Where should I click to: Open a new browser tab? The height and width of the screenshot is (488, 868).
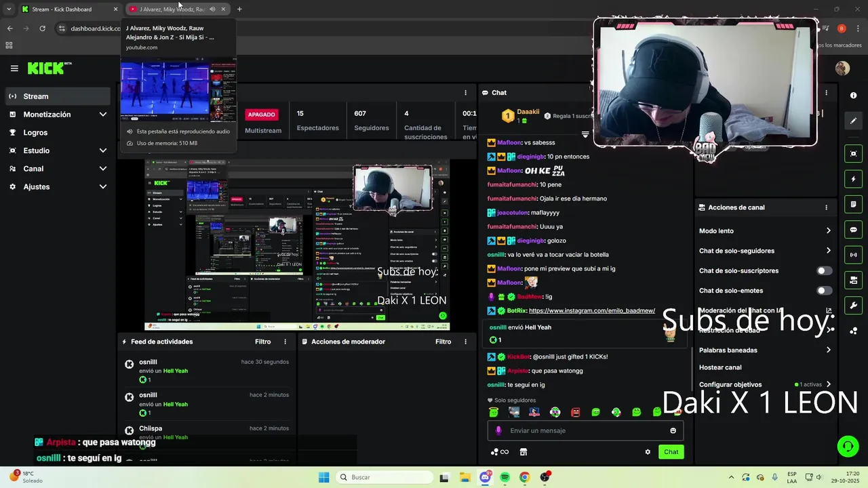[x=239, y=9]
